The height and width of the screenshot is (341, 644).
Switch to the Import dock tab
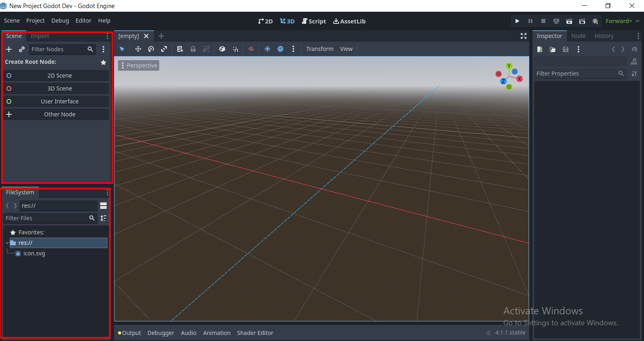[x=40, y=36]
